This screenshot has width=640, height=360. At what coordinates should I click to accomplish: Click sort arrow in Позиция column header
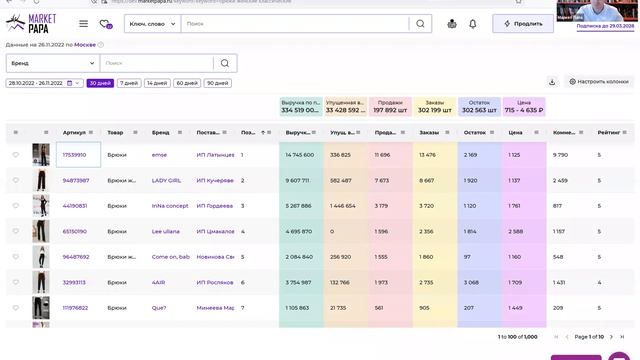click(x=263, y=133)
